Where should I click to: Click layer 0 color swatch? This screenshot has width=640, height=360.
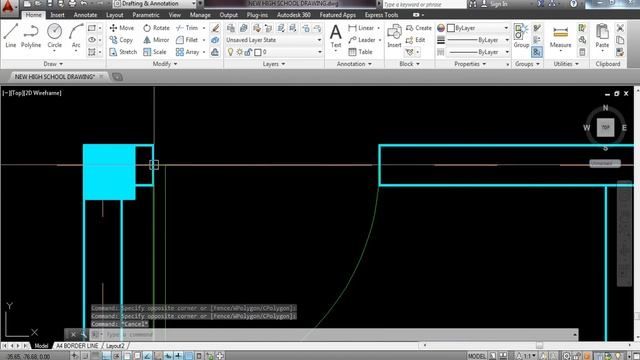click(x=258, y=52)
